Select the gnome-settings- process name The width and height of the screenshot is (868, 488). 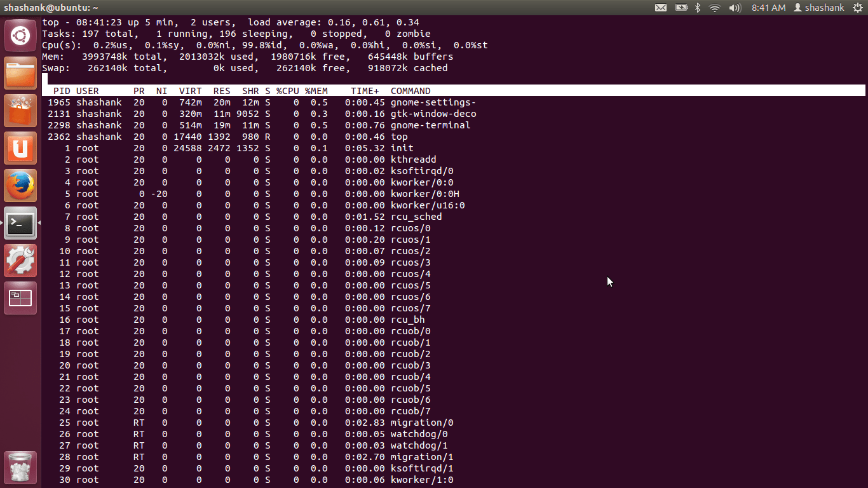coord(433,102)
